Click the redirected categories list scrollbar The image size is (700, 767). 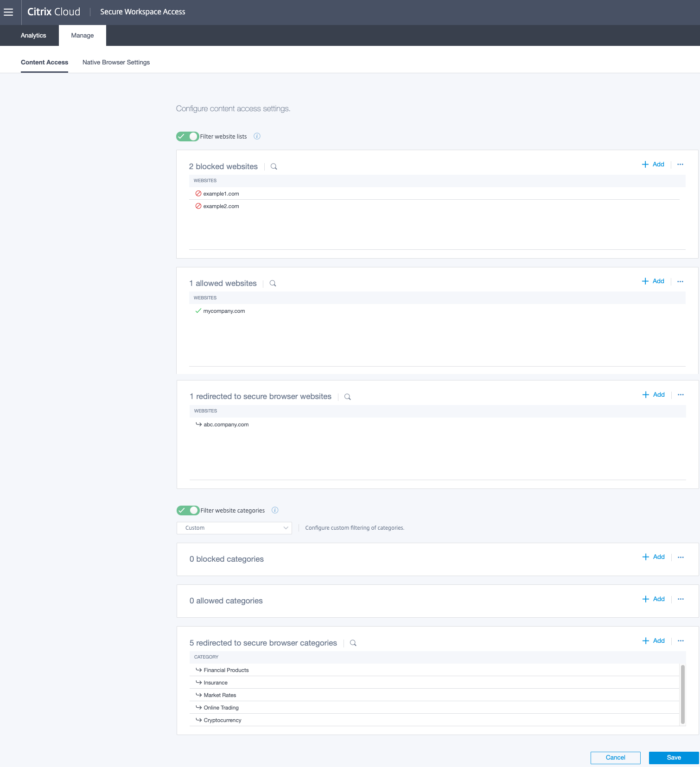pyautogui.click(x=682, y=694)
